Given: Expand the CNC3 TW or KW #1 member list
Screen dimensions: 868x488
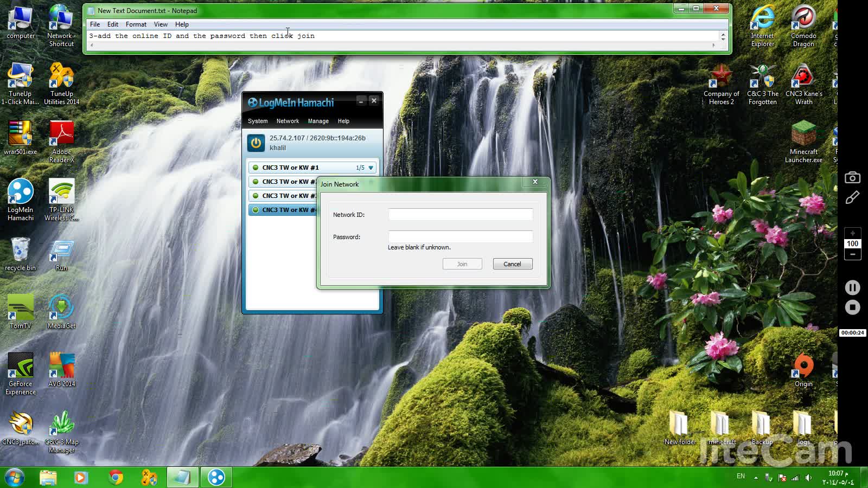Looking at the screenshot, I should click(371, 168).
